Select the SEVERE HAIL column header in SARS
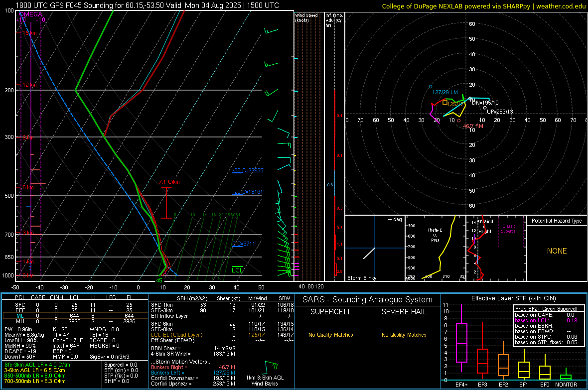The width and height of the screenshot is (588, 390). (x=404, y=312)
